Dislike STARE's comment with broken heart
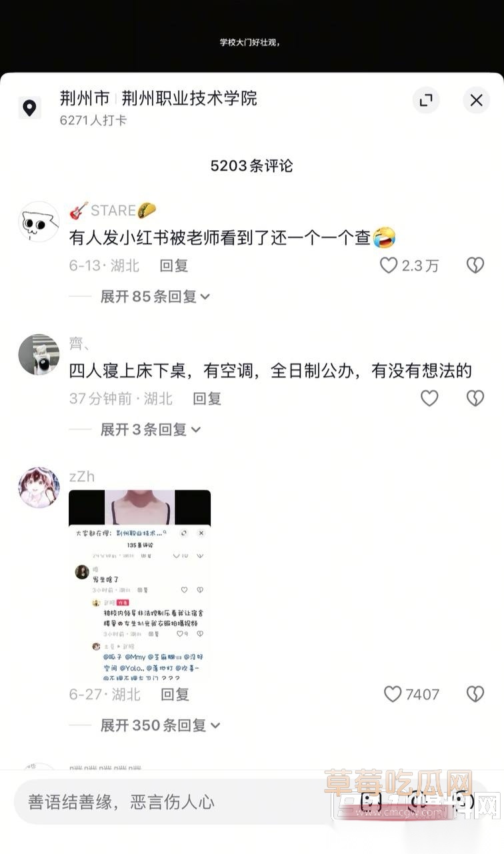Screen dimensions: 504x854 (475, 266)
